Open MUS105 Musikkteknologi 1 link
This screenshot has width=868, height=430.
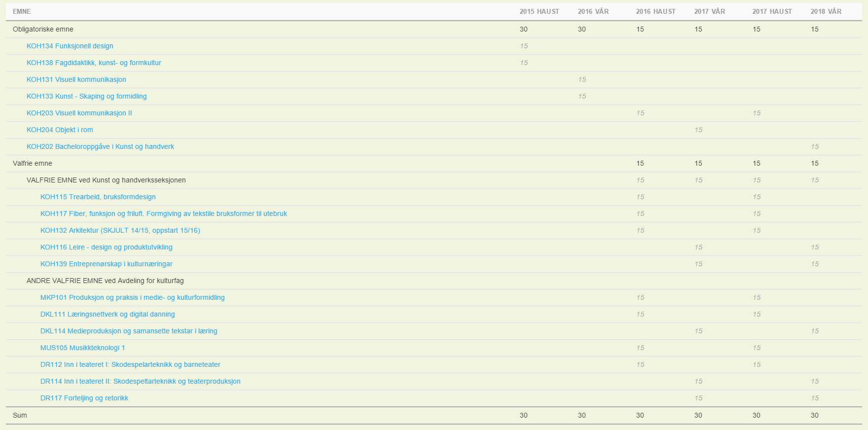tap(83, 348)
